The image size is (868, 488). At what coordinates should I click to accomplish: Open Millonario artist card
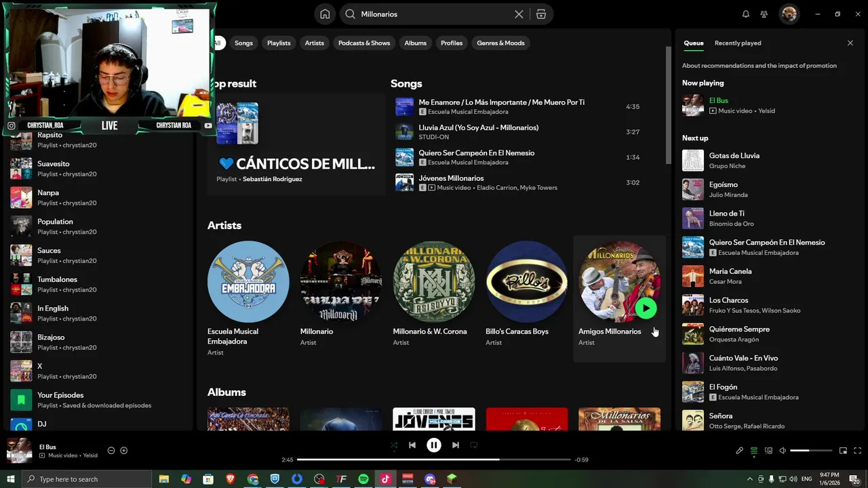(x=341, y=298)
